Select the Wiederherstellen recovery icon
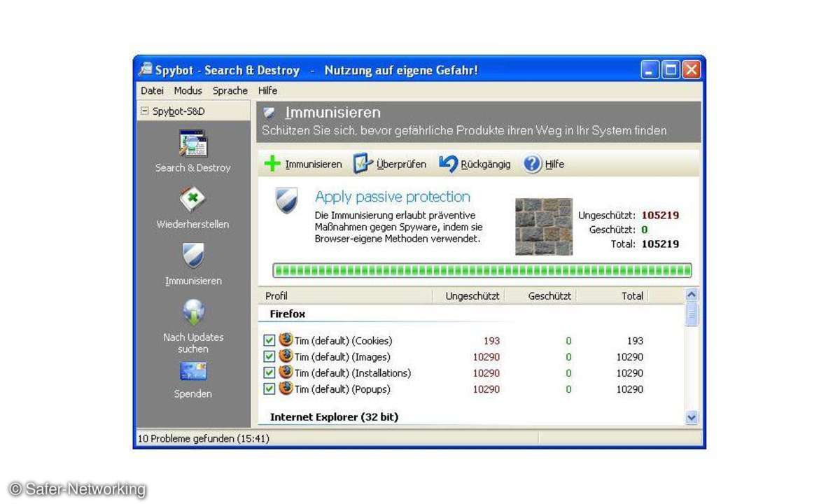Screen dimensions: 840x504 pos(192,200)
